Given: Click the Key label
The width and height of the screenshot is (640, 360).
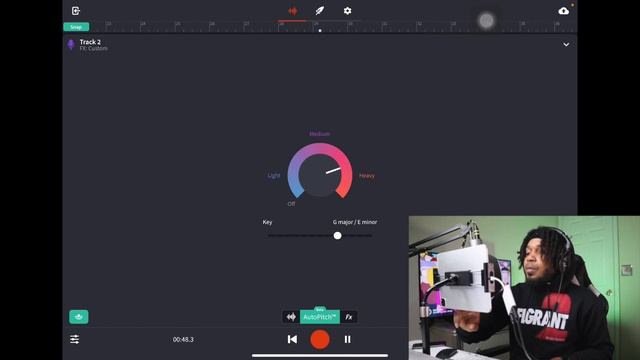Looking at the screenshot, I should tap(267, 222).
